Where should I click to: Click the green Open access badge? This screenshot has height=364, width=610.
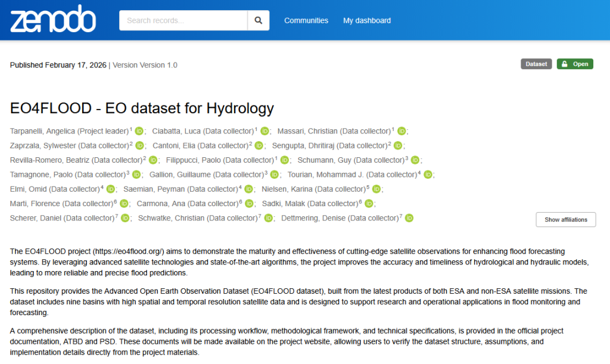[x=575, y=64]
